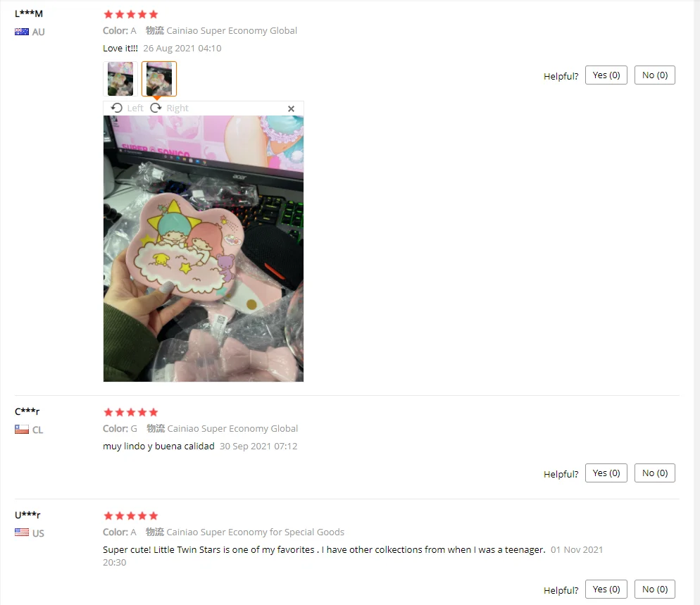Click the five-star rating of L***M review
This screenshot has width=700, height=605.
tap(131, 14)
